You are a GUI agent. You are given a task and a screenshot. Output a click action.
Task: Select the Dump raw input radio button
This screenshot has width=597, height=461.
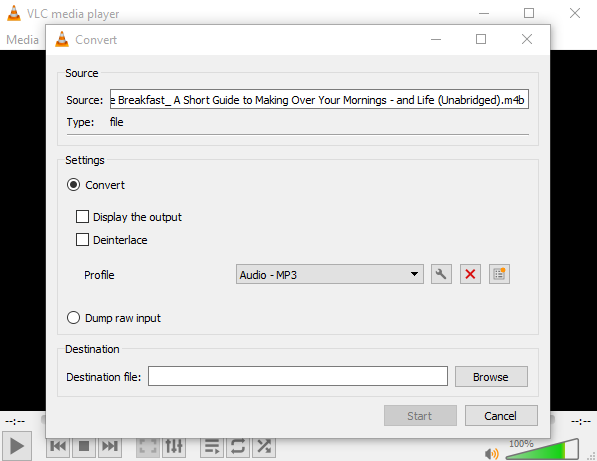pyautogui.click(x=73, y=317)
